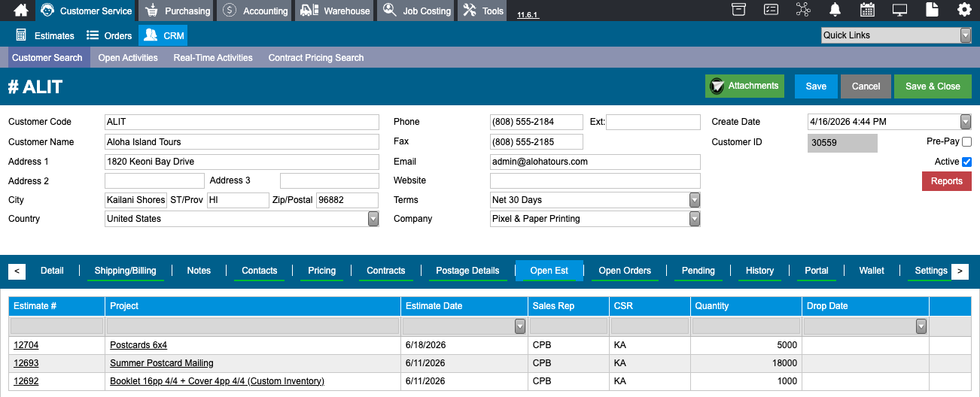Click the monitor display icon
This screenshot has height=397, width=980.
click(x=899, y=10)
